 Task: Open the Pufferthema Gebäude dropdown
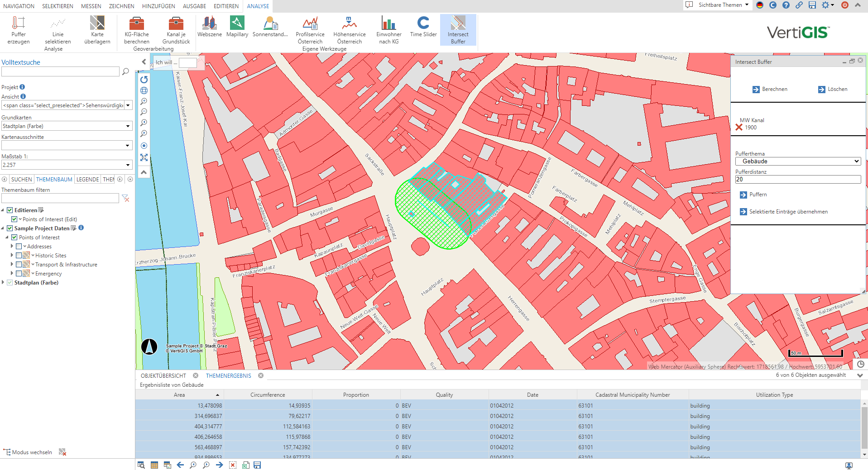[797, 161]
